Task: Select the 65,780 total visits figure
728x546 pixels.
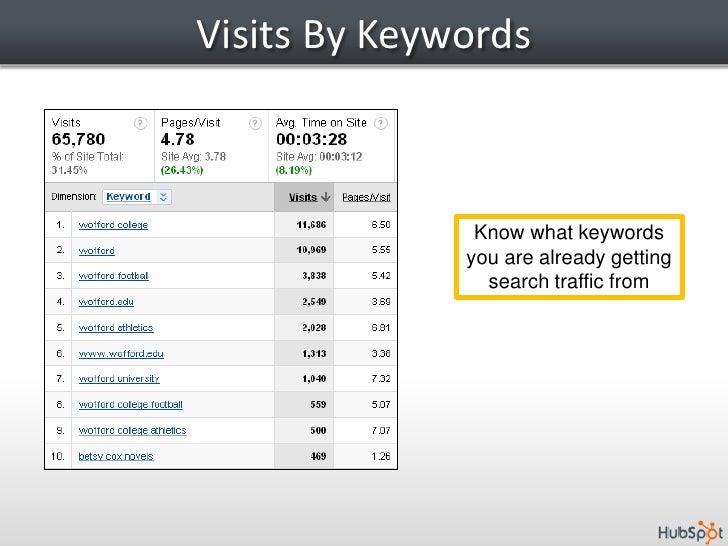Action: (78, 139)
